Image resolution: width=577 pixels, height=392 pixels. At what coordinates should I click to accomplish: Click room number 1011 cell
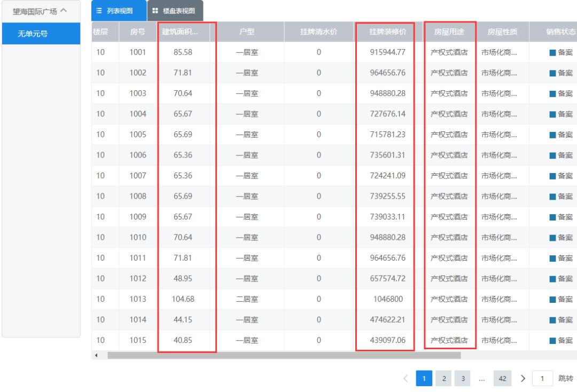138,258
